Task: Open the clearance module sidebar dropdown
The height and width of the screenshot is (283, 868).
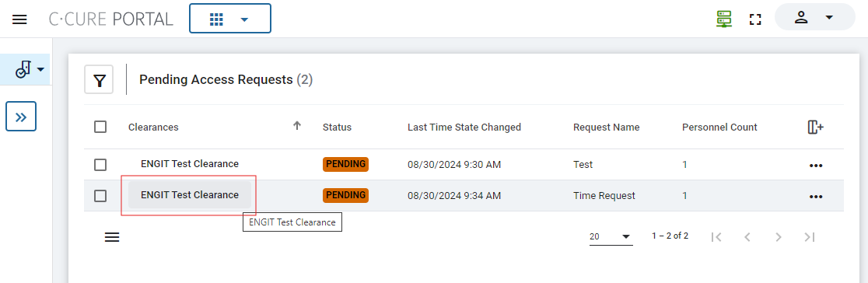Action: click(30, 70)
